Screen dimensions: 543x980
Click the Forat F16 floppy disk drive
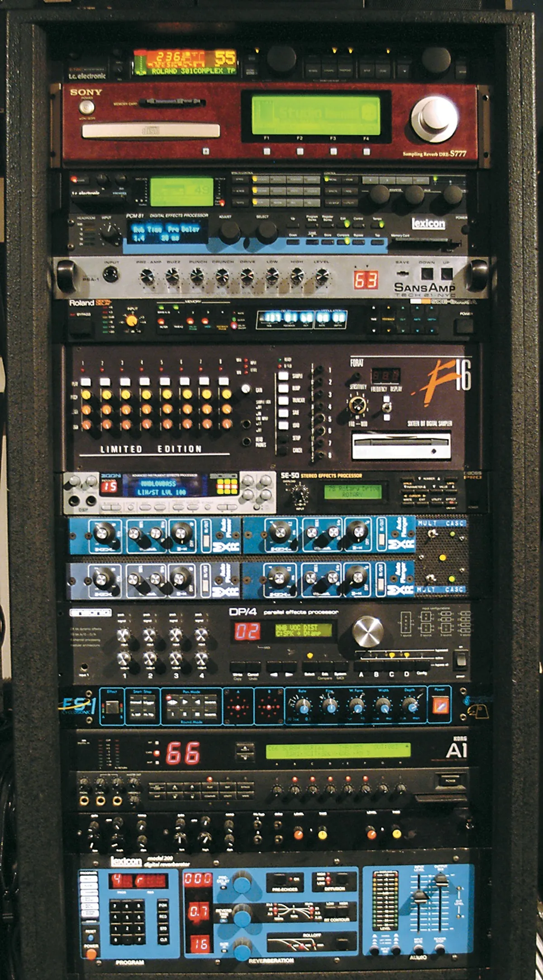pos(401,446)
